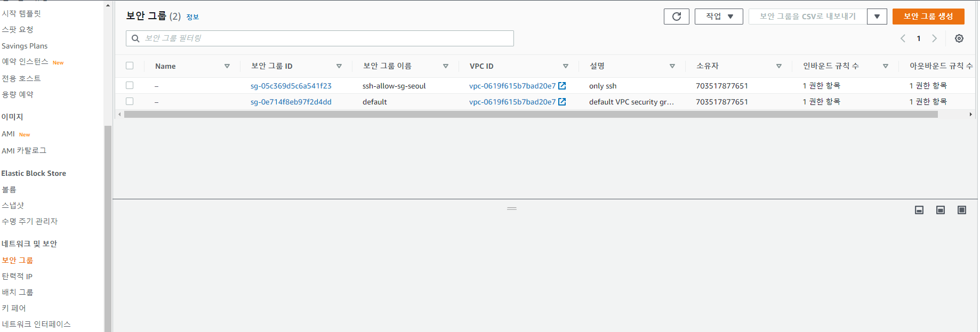The width and height of the screenshot is (980, 332).
Task: Click table scroll left arrow
Action: (x=119, y=115)
